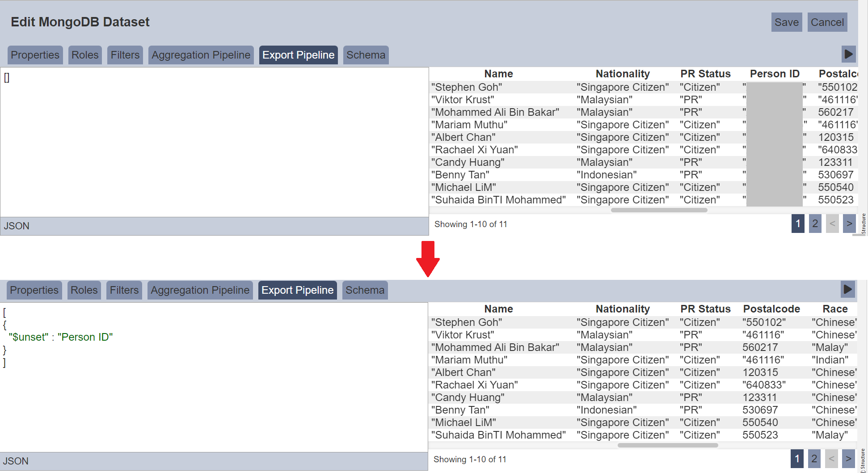Open Roles tab in upper panel

(x=85, y=55)
